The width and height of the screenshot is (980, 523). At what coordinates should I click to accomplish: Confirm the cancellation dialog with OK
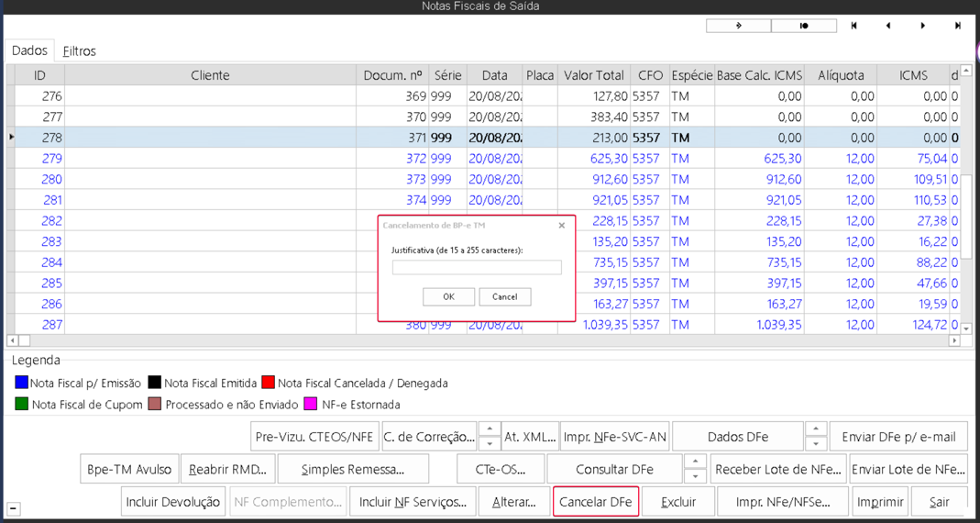[x=449, y=296]
